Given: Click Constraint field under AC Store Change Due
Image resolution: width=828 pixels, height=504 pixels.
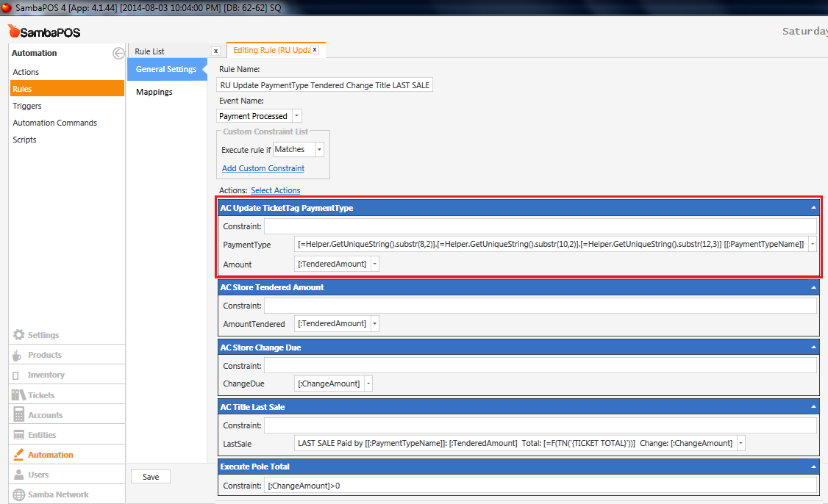Looking at the screenshot, I should tap(540, 365).
